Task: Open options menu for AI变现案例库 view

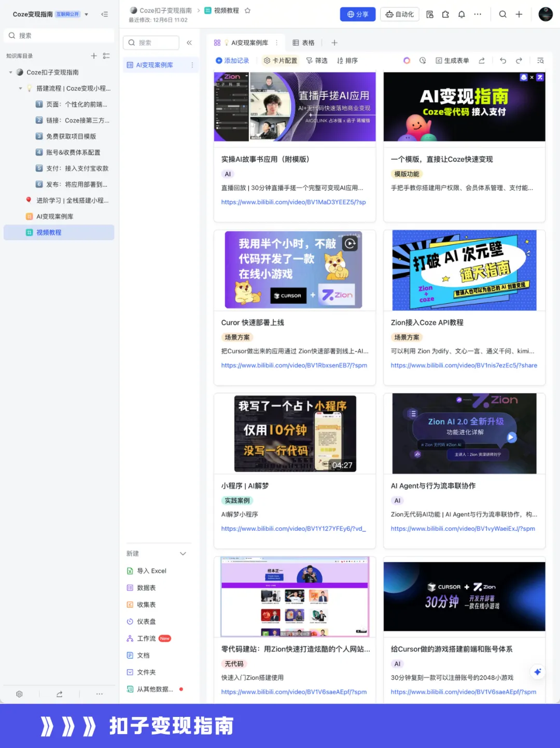Action: (x=192, y=65)
